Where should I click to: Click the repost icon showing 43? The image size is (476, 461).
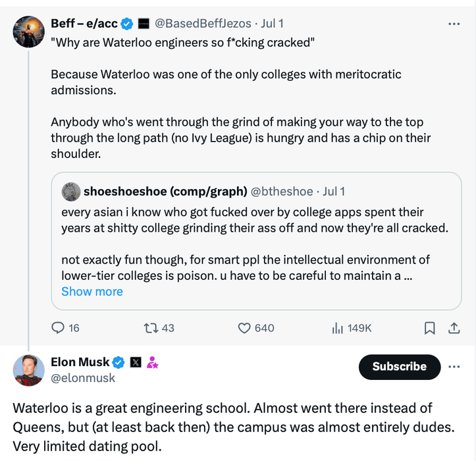pos(152,327)
